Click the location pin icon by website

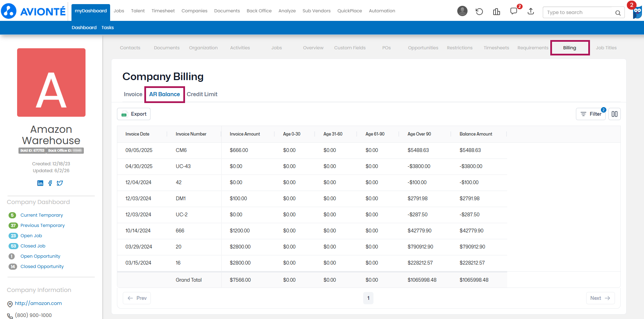10,304
